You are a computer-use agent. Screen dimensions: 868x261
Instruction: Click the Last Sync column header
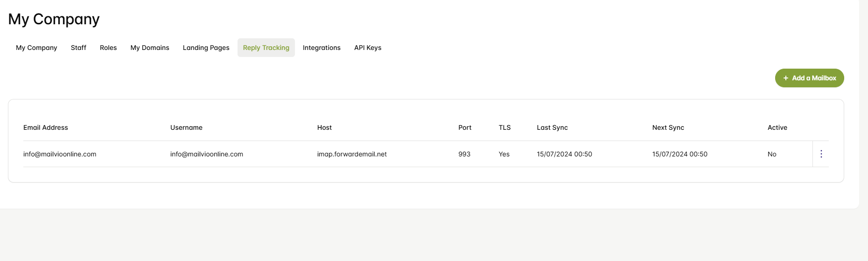tap(552, 127)
